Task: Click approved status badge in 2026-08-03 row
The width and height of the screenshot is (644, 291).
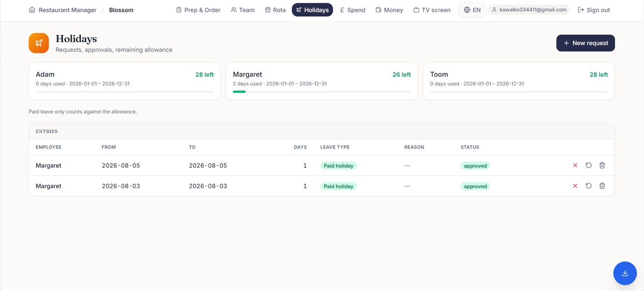Action: click(476, 186)
